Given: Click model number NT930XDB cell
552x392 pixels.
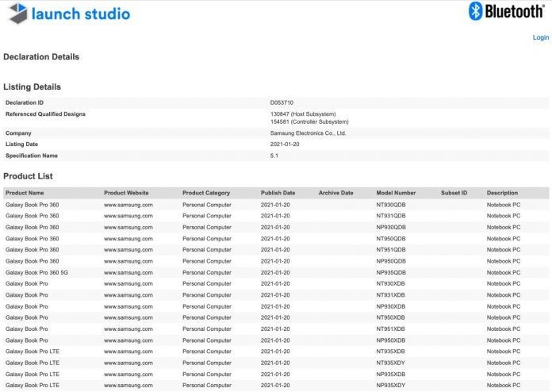Looking at the screenshot, I should pos(390,283).
